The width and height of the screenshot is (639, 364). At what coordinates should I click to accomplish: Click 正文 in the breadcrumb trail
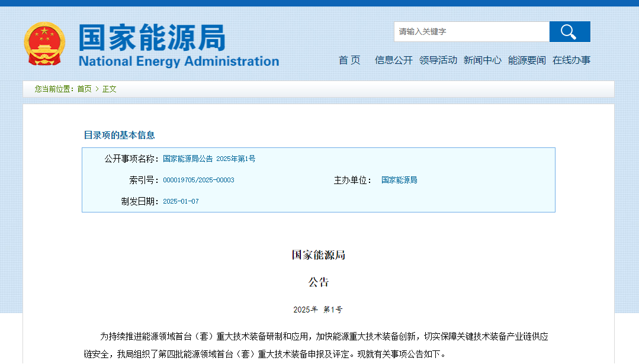(110, 89)
